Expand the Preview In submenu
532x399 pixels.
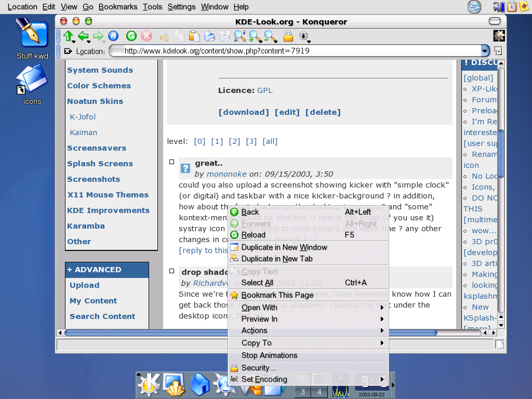tap(309, 319)
